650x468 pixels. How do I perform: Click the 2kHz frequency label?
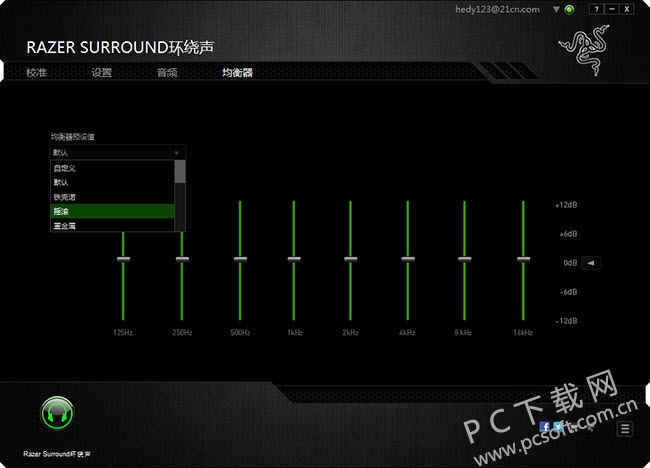point(350,332)
